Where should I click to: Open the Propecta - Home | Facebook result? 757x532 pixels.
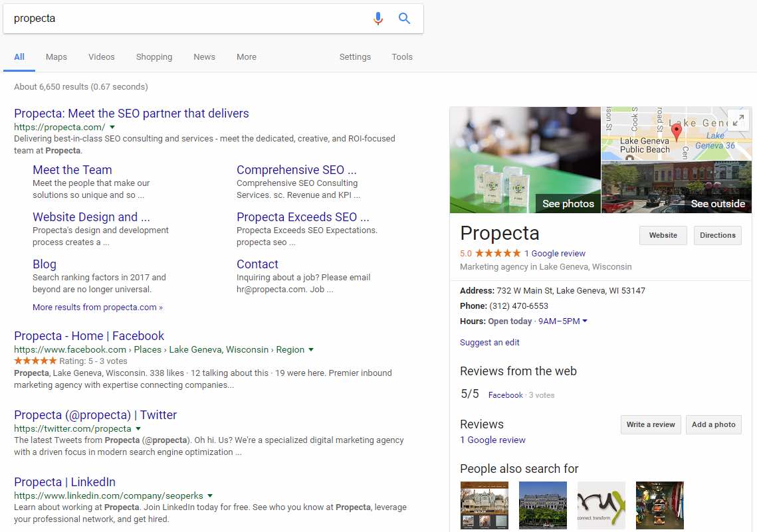(89, 335)
